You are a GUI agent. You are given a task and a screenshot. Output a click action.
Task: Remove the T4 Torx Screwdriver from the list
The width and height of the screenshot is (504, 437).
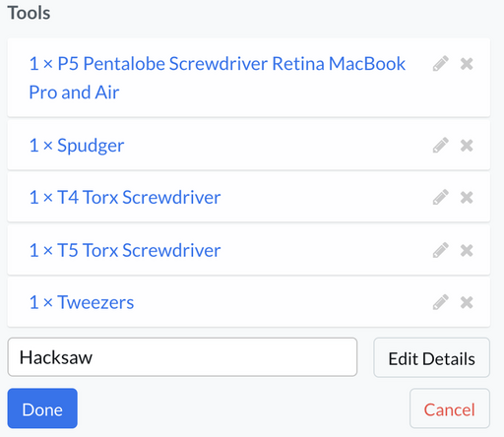[x=467, y=198]
